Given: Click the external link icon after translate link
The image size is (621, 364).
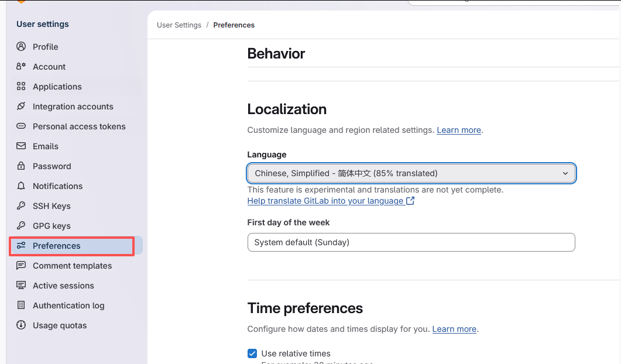Looking at the screenshot, I should [410, 201].
